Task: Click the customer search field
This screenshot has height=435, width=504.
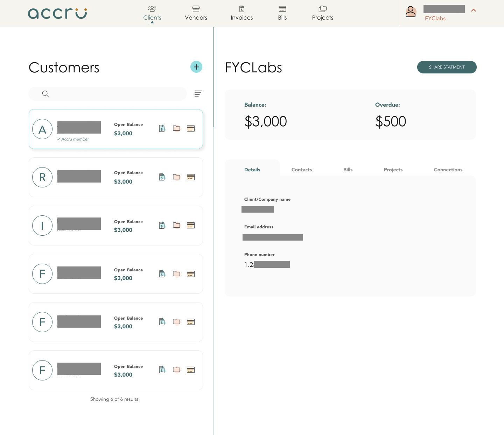Action: (x=108, y=94)
